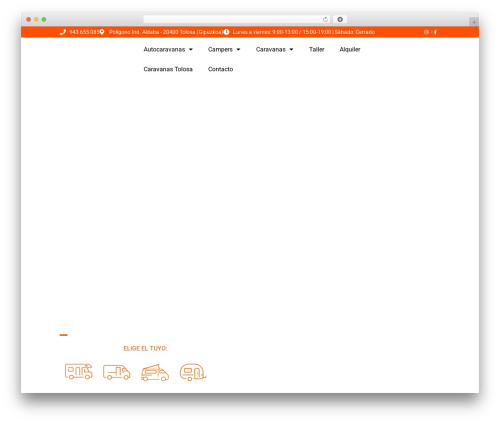
Task: Click the browser download icon button
Action: tap(340, 19)
